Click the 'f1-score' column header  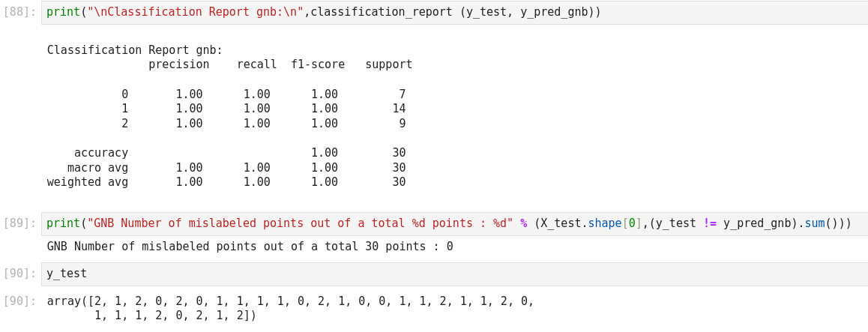(x=318, y=64)
